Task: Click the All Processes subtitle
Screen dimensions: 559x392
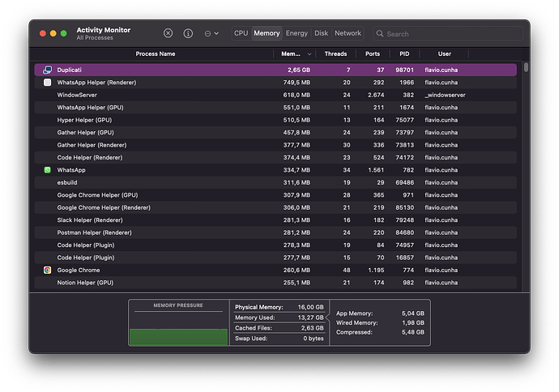Action: pos(95,38)
